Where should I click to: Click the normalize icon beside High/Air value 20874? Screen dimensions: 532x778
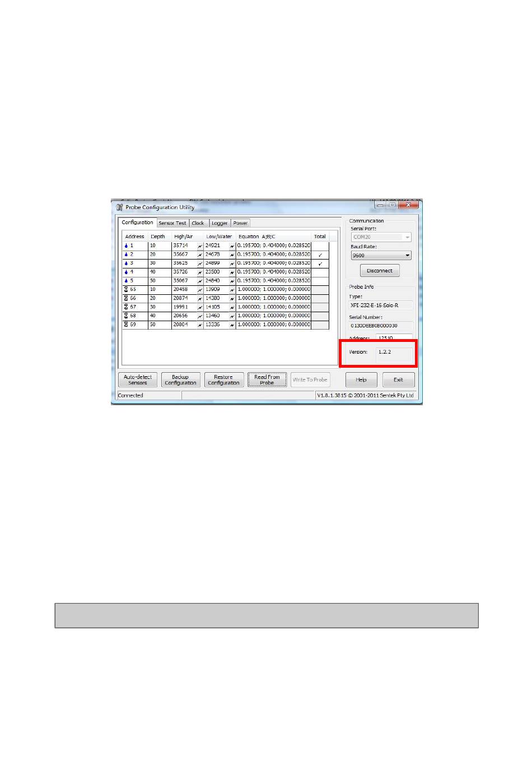pyautogui.click(x=199, y=299)
